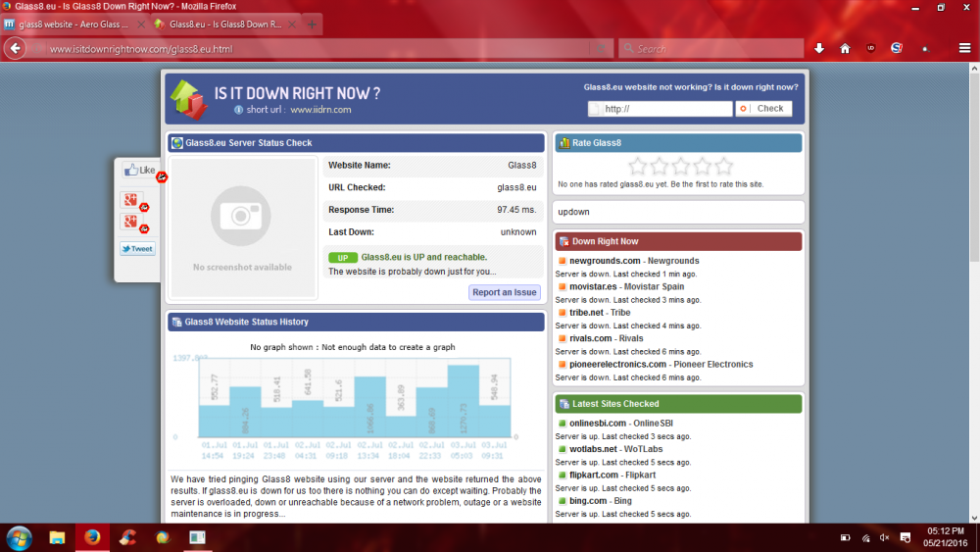Viewport: 980px width, 552px height.
Task: Click the page's vertical scrollbar thumb
Action: 974,169
